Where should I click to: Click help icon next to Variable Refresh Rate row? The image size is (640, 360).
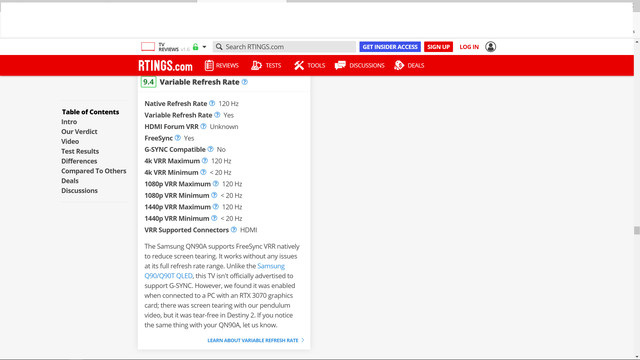(x=217, y=115)
